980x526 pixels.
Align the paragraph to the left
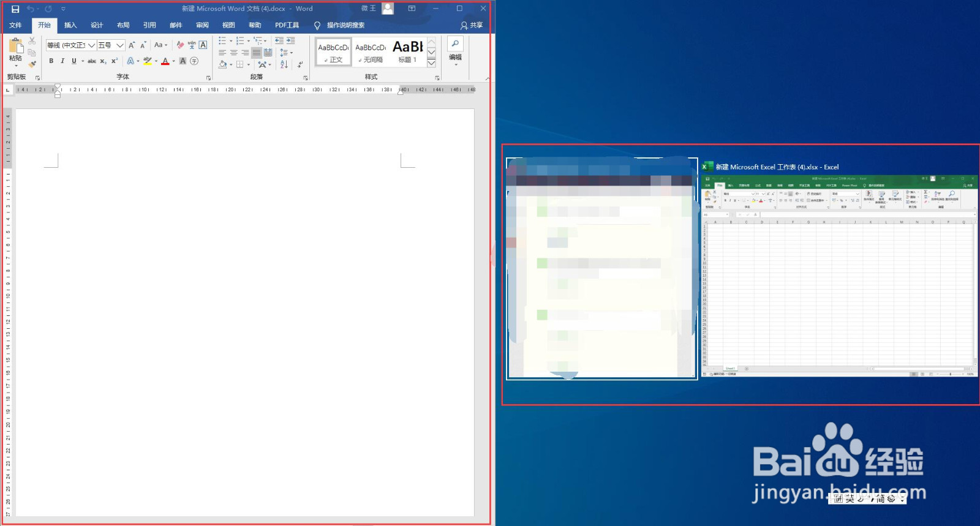pos(222,53)
